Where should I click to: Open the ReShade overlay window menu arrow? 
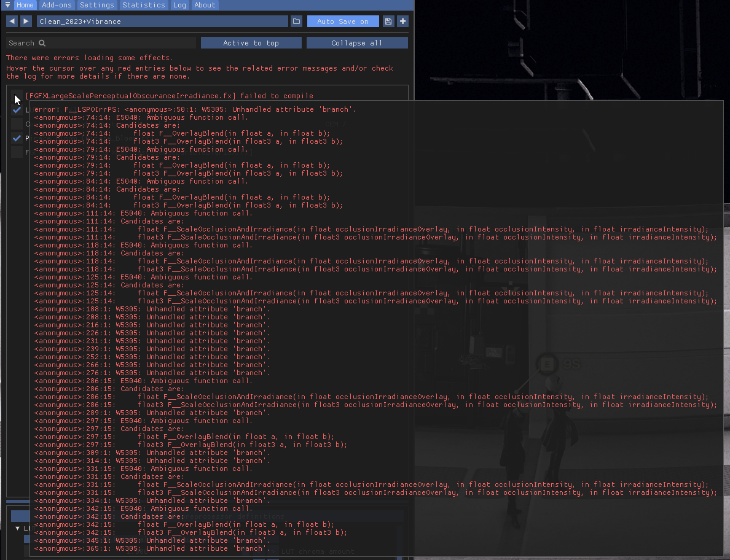(x=7, y=5)
